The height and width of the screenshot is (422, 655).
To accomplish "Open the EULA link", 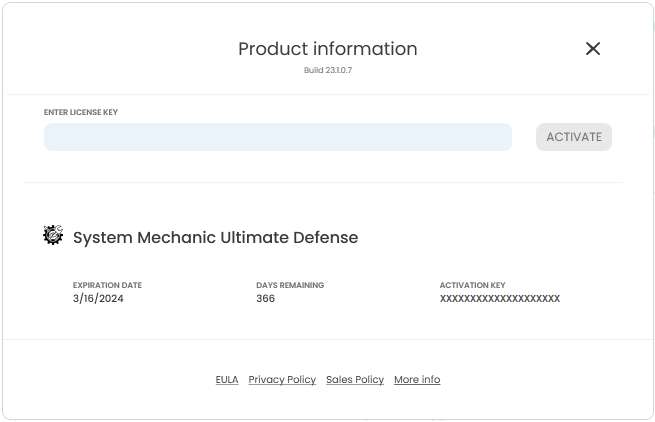I will (x=227, y=379).
